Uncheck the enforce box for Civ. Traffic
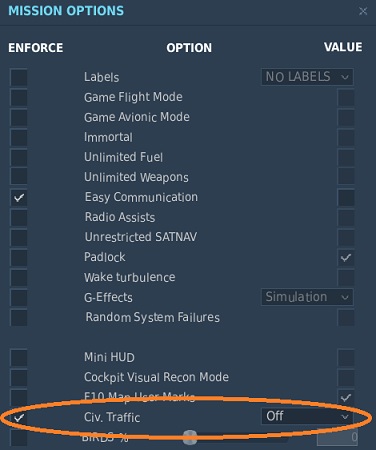The image size is (376, 450). pos(19,417)
